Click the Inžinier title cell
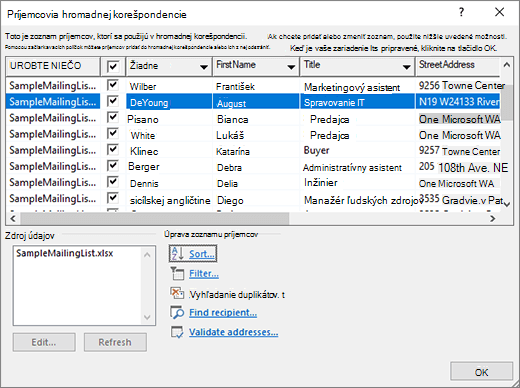Image resolution: width=520 pixels, height=388 pixels. pyautogui.click(x=357, y=182)
